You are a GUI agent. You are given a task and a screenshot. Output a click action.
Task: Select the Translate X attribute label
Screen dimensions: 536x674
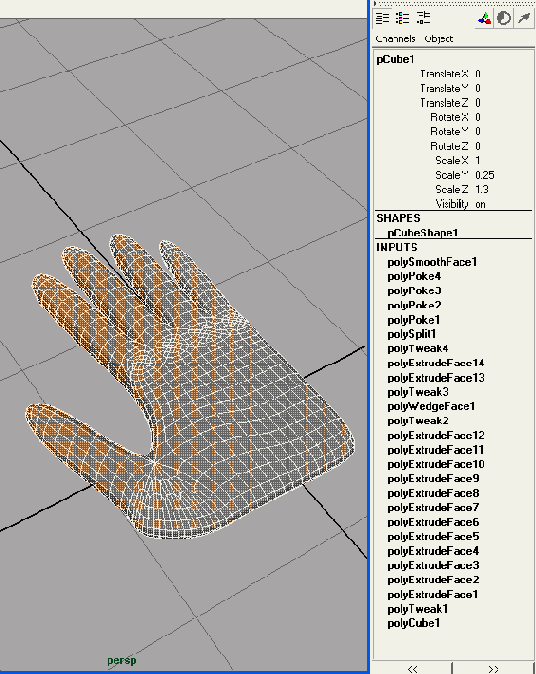point(444,74)
